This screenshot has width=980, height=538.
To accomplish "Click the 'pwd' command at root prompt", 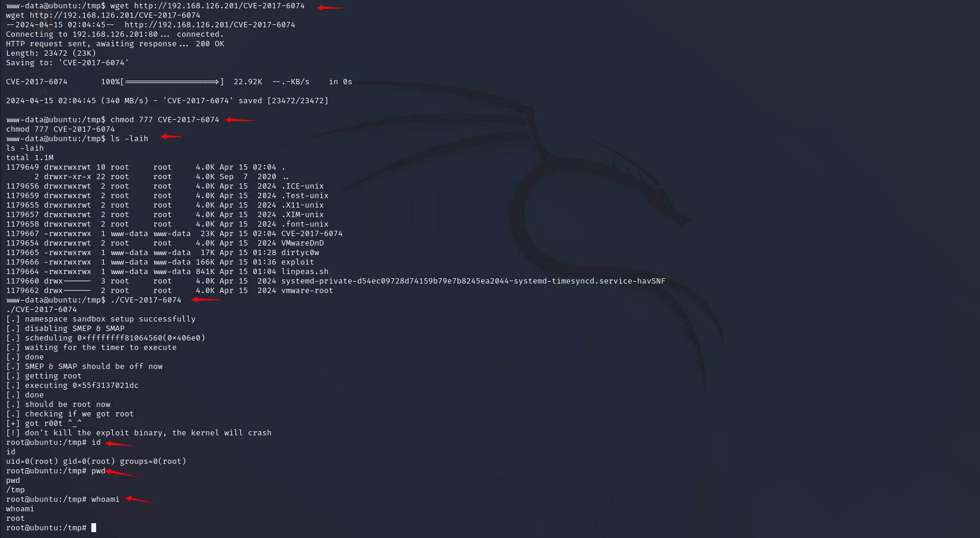I will tap(98, 471).
